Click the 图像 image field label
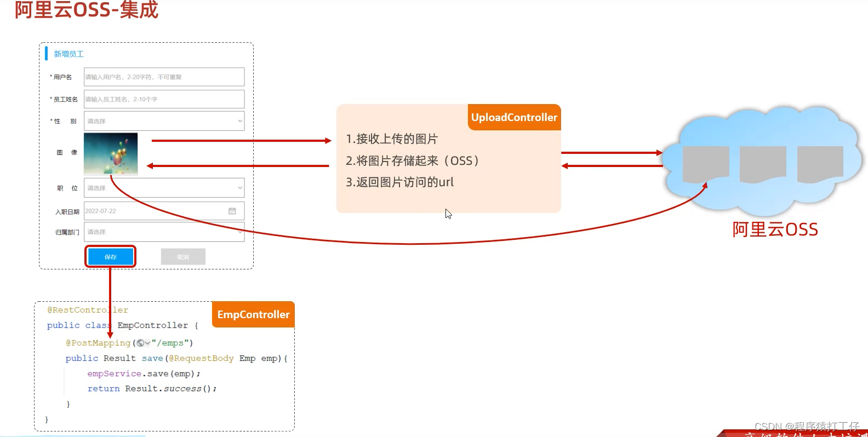This screenshot has width=868, height=437. point(67,152)
